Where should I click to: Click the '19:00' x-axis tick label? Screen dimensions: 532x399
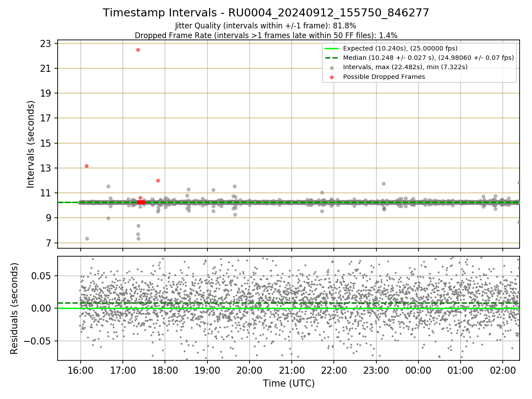[207, 370]
